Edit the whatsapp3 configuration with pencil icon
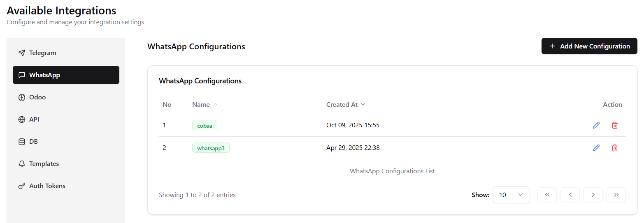Viewport: 644px width, 223px height. [x=596, y=148]
